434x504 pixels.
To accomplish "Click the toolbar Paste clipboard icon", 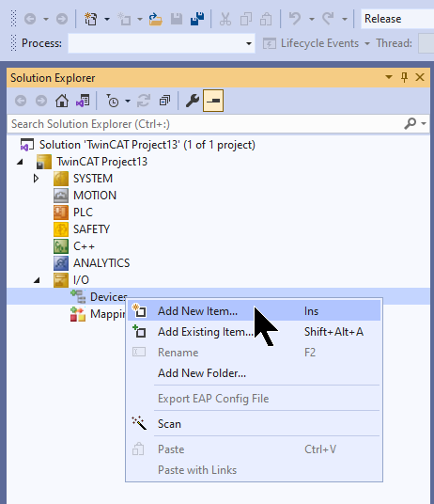I will [x=266, y=19].
